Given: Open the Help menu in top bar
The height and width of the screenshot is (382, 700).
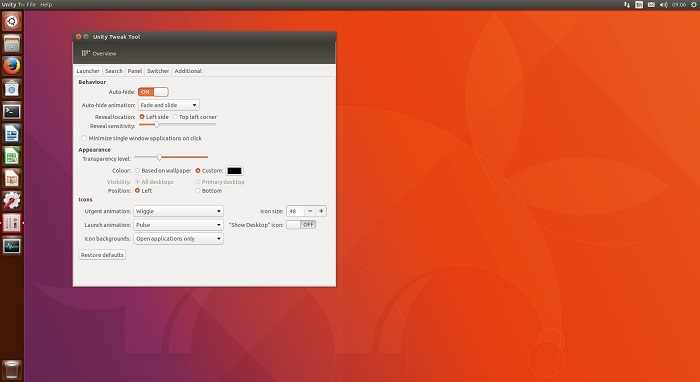Looking at the screenshot, I should (x=46, y=4).
